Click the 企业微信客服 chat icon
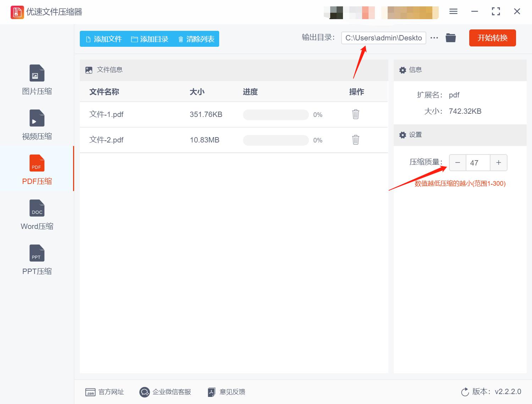Screen dimensions: 532x404 tap(144, 392)
